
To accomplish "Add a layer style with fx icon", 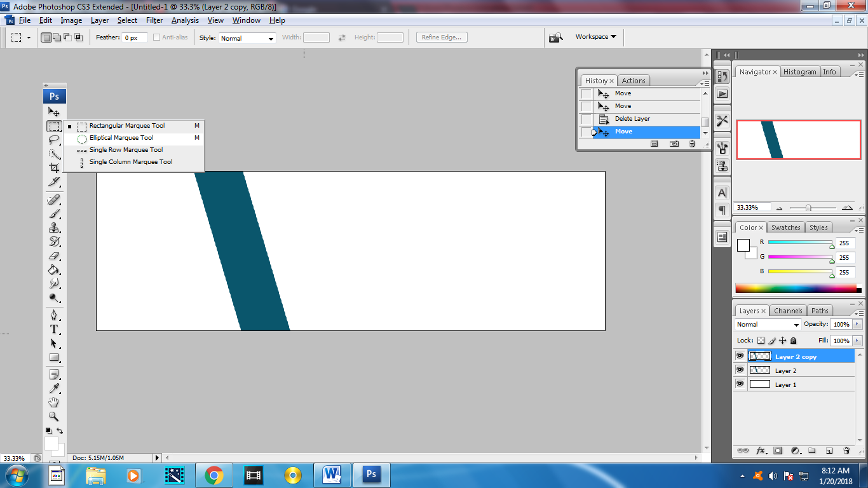I will (761, 451).
